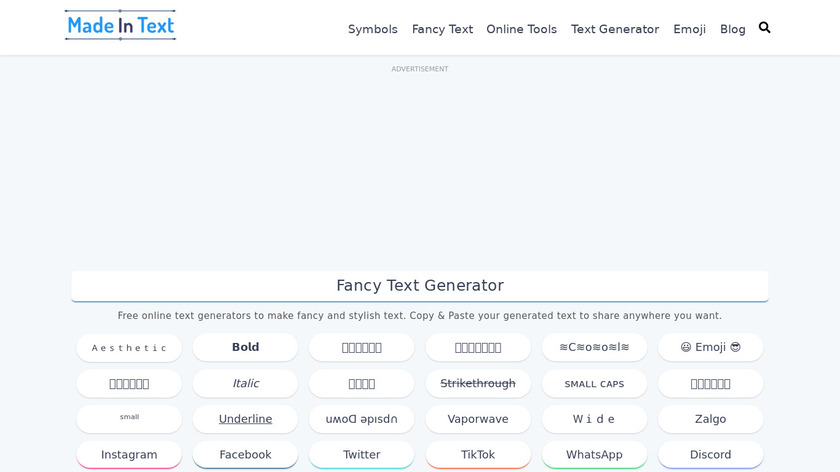Go to Online Tools in navigation

521,29
